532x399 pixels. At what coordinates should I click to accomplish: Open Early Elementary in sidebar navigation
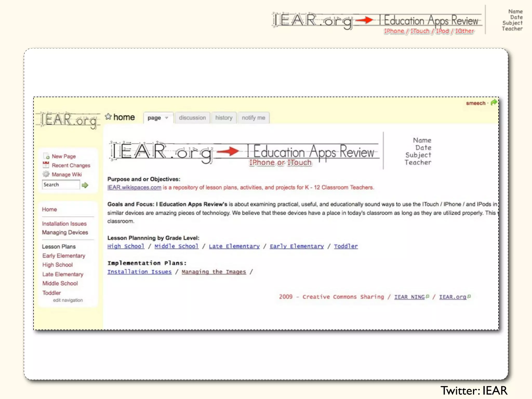[x=64, y=256]
